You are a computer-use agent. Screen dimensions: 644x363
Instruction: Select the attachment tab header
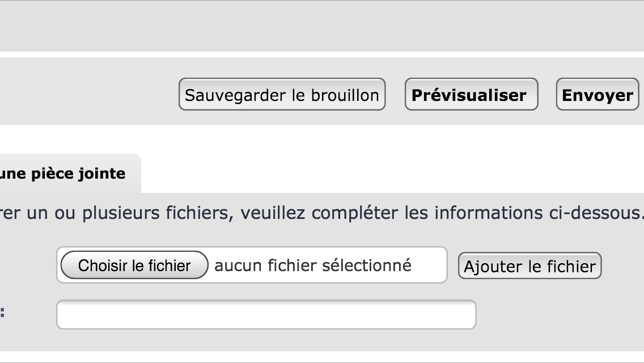pyautogui.click(x=63, y=173)
